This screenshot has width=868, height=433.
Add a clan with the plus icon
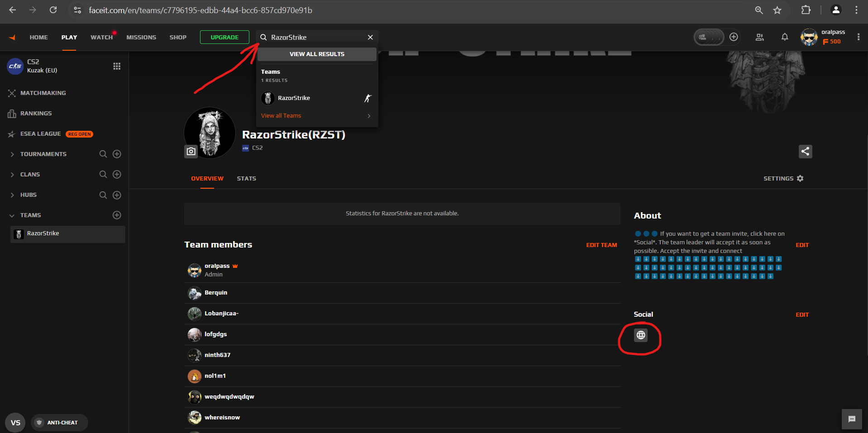click(117, 174)
